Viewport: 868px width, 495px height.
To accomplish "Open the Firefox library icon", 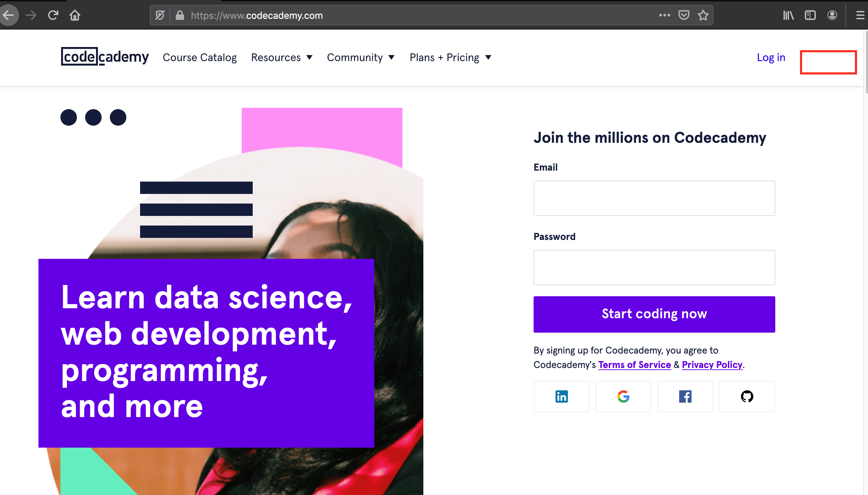I will tap(788, 15).
